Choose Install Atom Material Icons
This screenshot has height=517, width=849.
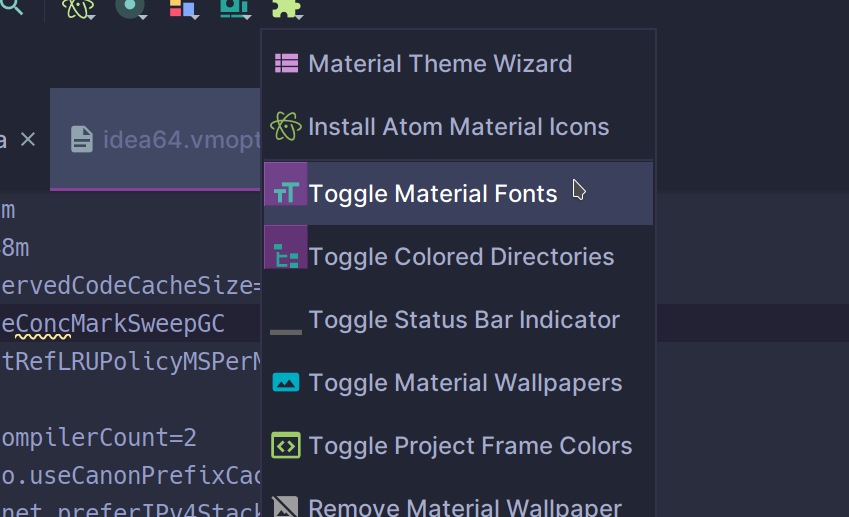(458, 127)
